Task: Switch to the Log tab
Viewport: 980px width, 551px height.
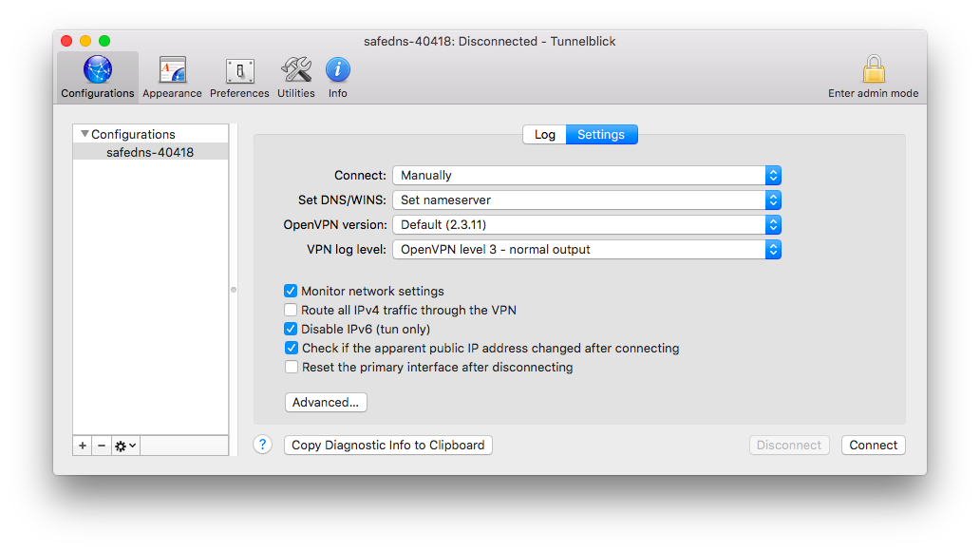Action: click(x=544, y=134)
